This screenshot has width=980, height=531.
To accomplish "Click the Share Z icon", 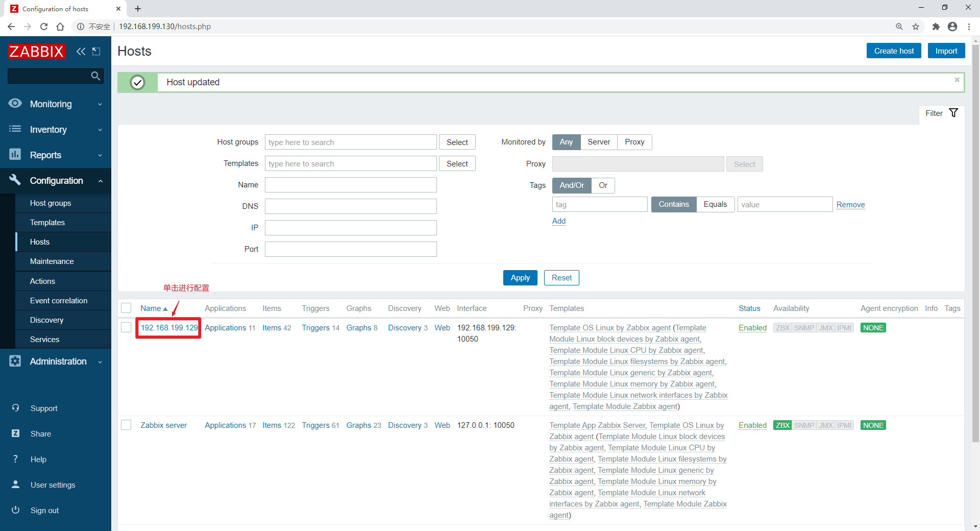I will tap(15, 433).
